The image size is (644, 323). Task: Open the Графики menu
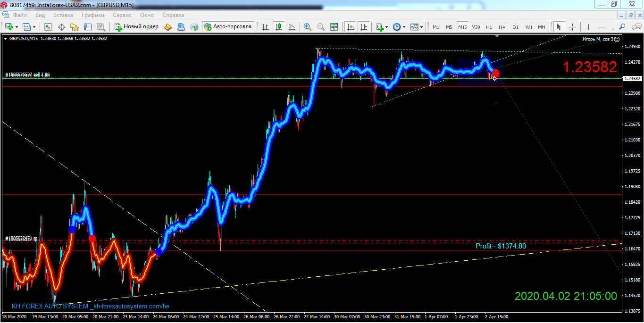point(93,15)
